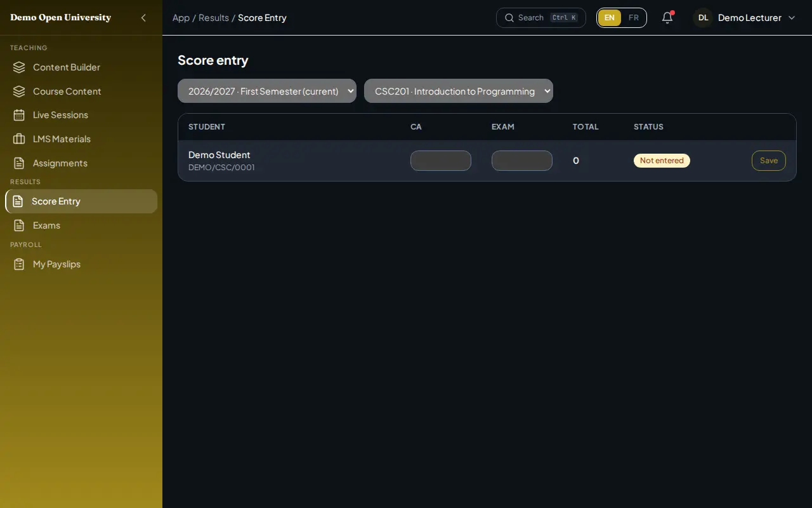Viewport: 812px width, 508px height.
Task: Collapse the sidebar with the chevron
Action: coord(143,18)
